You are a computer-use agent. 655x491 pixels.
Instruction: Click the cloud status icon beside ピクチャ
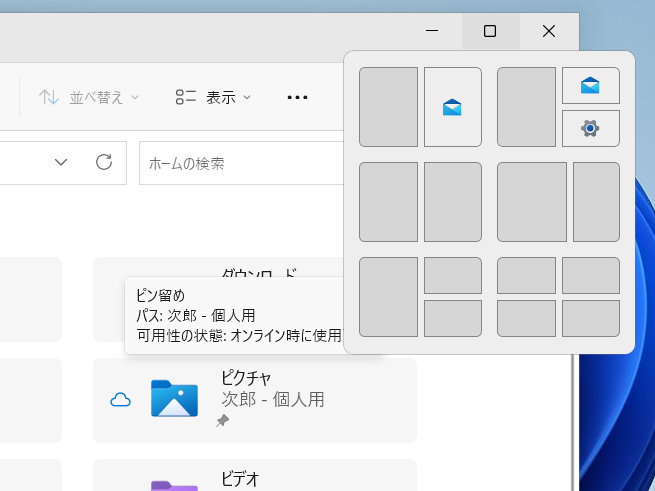[x=120, y=400]
